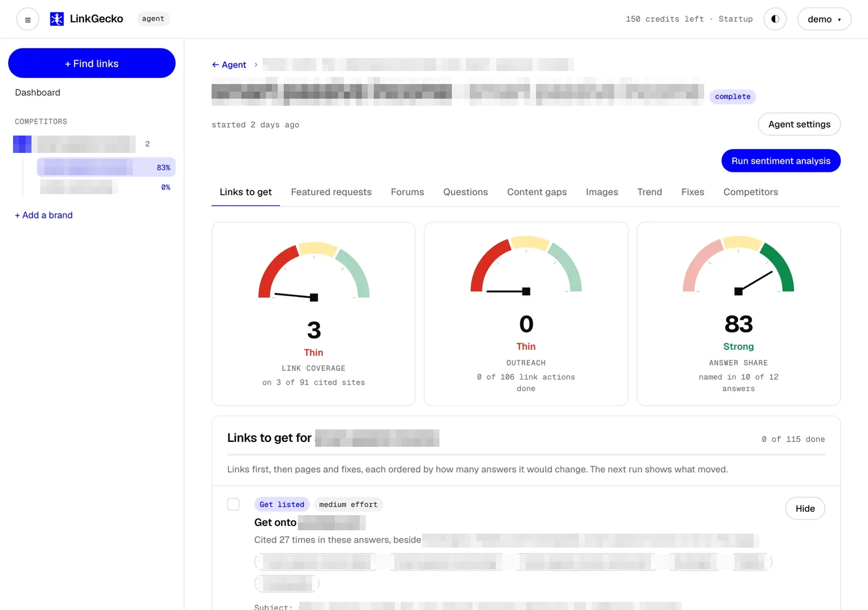Viewport: 868px width, 610px height.
Task: Click '0 of 115 done' counter
Action: (793, 439)
